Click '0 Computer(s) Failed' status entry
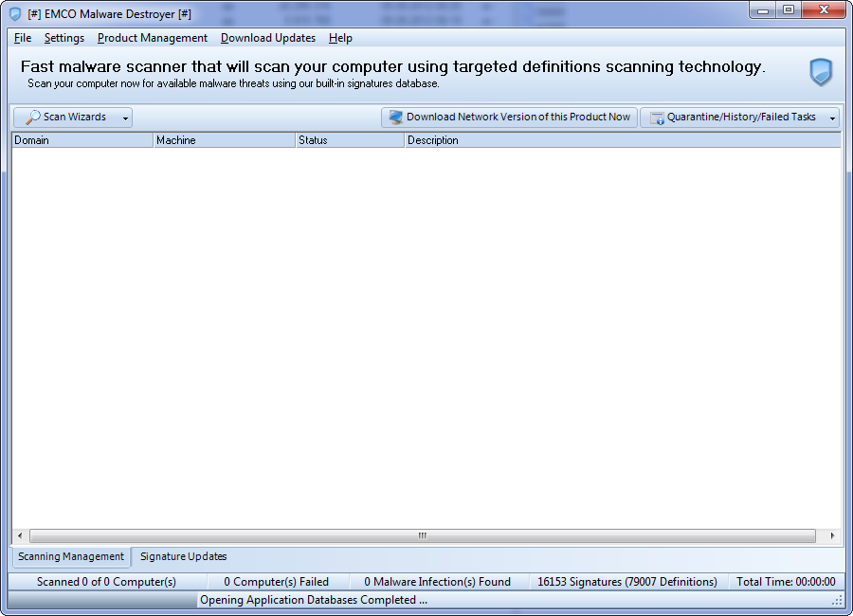This screenshot has width=853, height=616. (277, 582)
